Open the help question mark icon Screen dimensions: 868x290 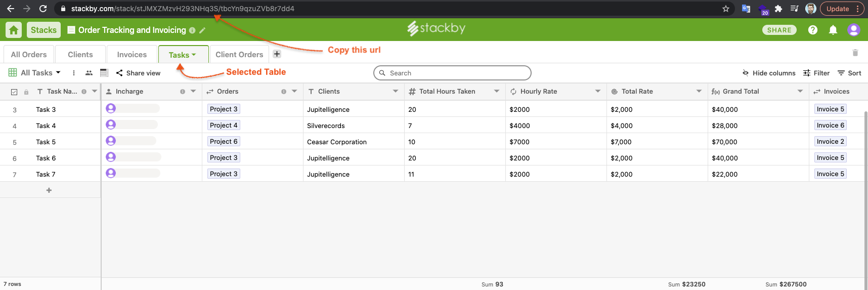coord(812,30)
